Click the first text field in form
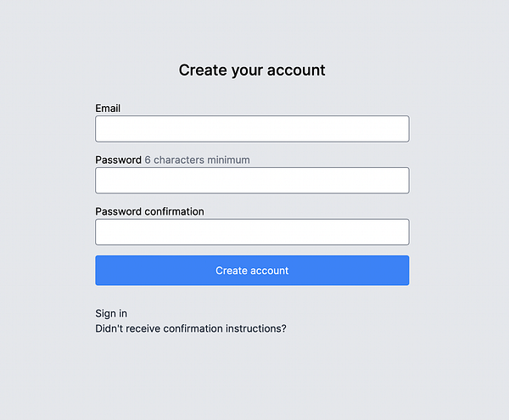This screenshot has width=509, height=420. (252, 129)
